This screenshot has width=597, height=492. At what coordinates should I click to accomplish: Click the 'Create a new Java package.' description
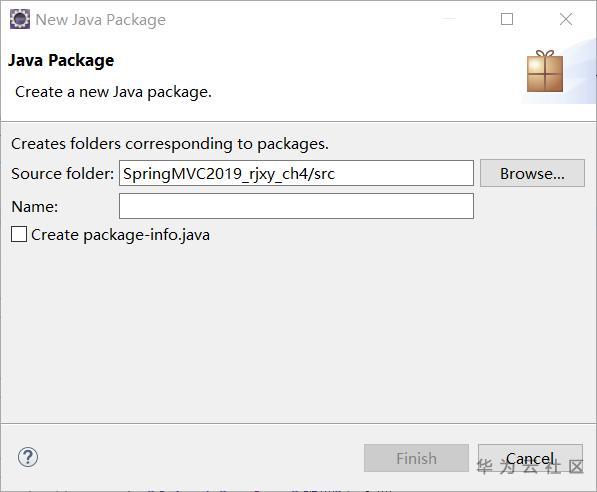[x=113, y=92]
